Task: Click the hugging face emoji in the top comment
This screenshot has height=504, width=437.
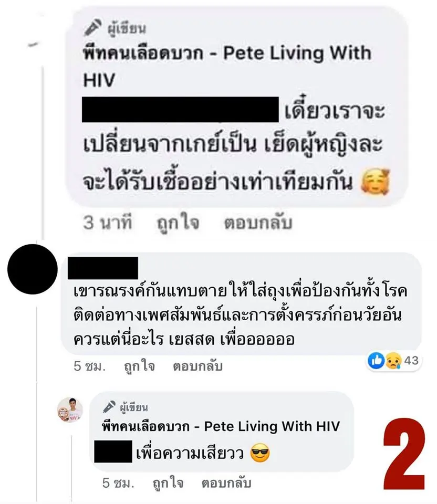Action: click(376, 182)
